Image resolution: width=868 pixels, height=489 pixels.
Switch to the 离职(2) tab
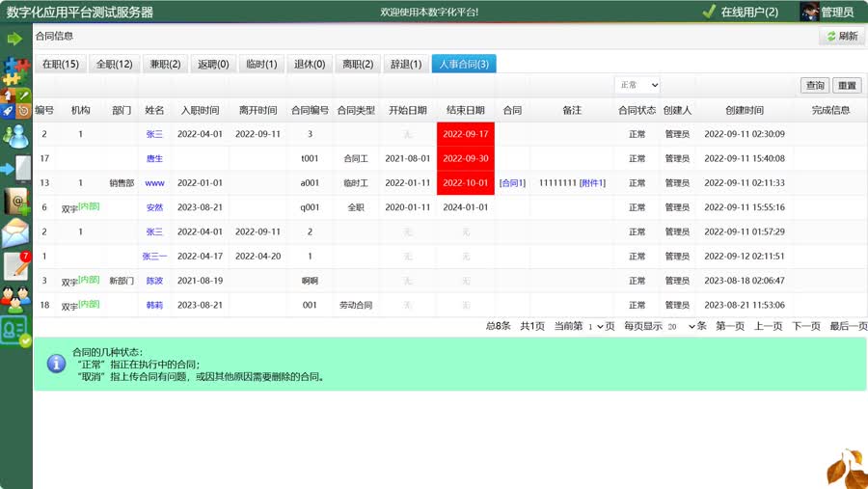point(357,65)
